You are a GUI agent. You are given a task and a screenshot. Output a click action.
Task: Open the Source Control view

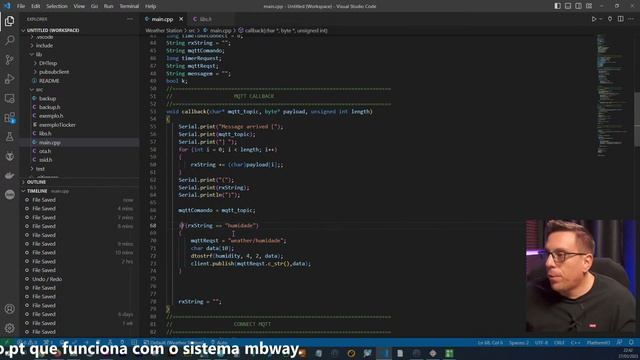tap(9, 60)
